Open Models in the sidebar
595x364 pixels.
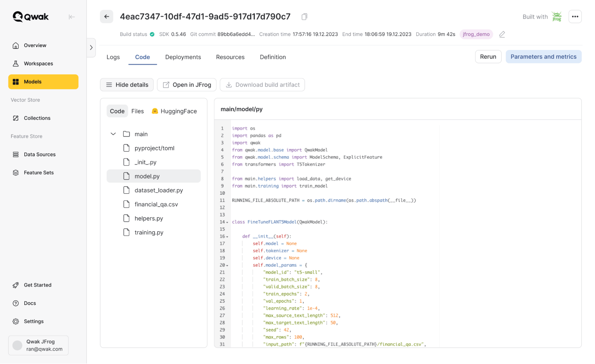tap(43, 82)
